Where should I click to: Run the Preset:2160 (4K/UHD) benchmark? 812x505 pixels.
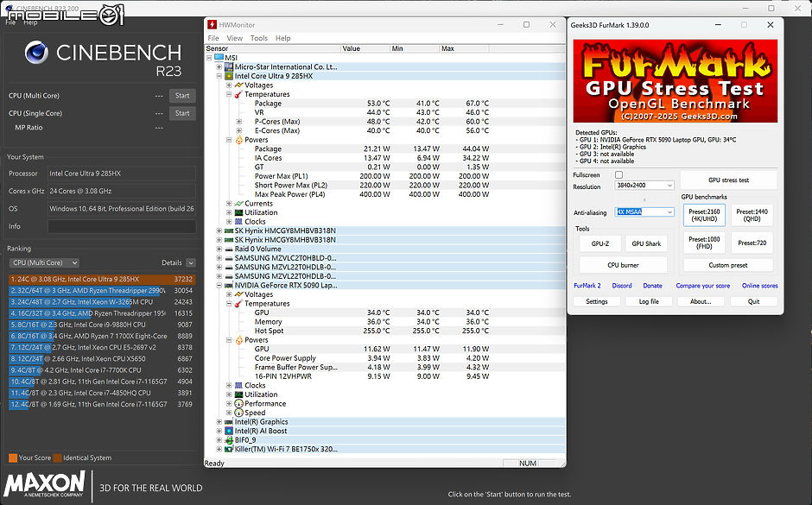(x=704, y=215)
